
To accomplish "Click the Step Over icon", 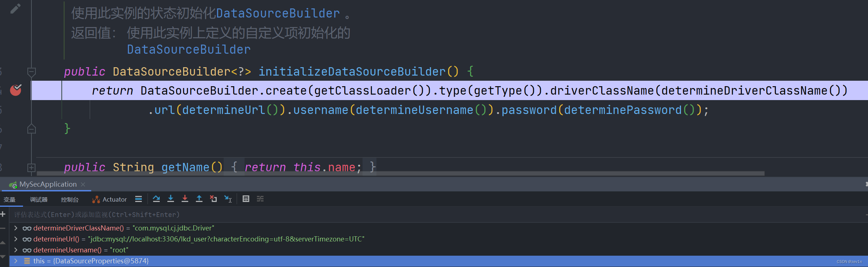I will click(156, 199).
